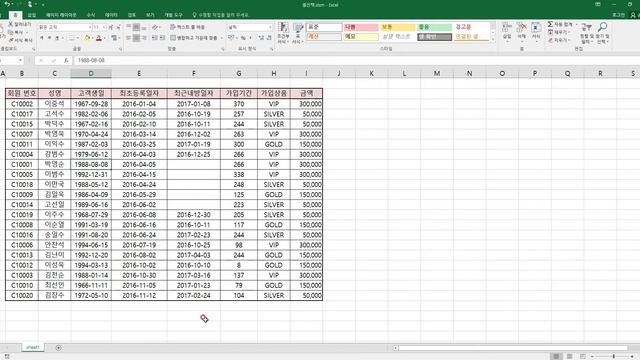Toggle Italic formatting
This screenshot has height=360, width=640.
point(49,38)
